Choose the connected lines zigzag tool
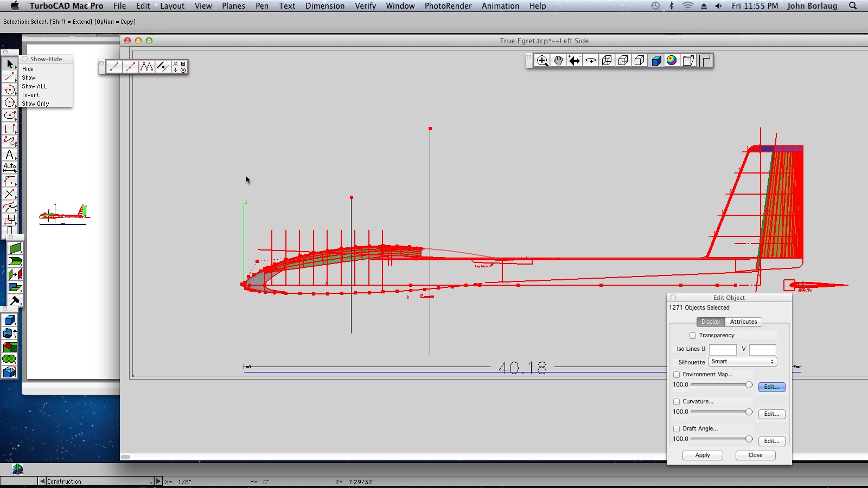 [146, 67]
